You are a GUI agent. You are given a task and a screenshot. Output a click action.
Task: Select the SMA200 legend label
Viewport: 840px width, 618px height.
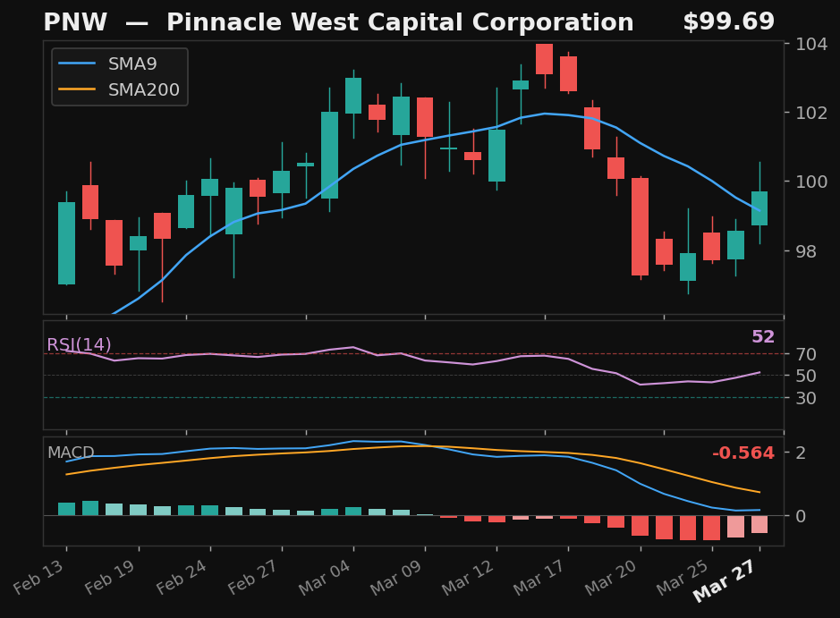pos(143,90)
